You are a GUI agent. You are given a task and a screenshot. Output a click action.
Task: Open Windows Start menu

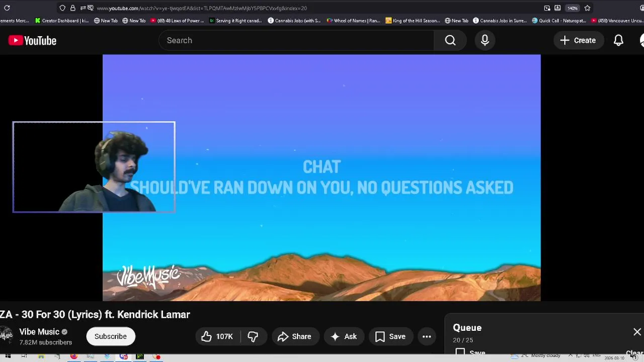pyautogui.click(x=8, y=357)
